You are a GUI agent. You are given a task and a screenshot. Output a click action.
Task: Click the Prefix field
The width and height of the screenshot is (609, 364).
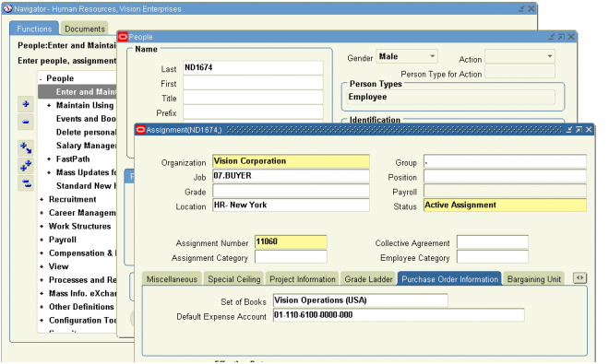(x=253, y=112)
